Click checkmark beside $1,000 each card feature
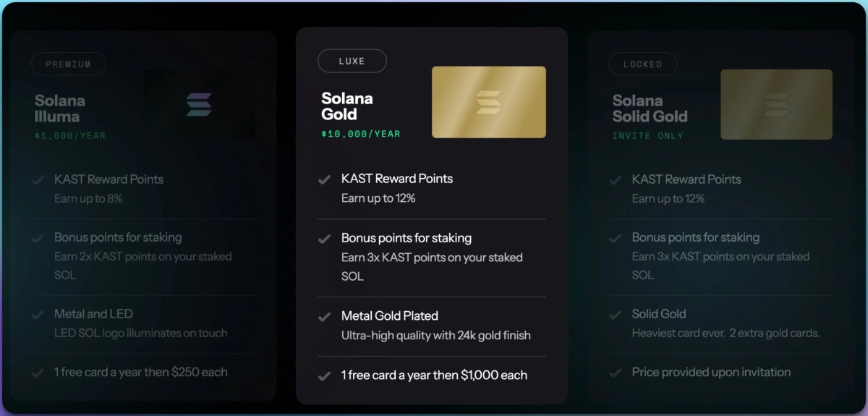Screen dimensions: 868x416 pyautogui.click(x=325, y=375)
